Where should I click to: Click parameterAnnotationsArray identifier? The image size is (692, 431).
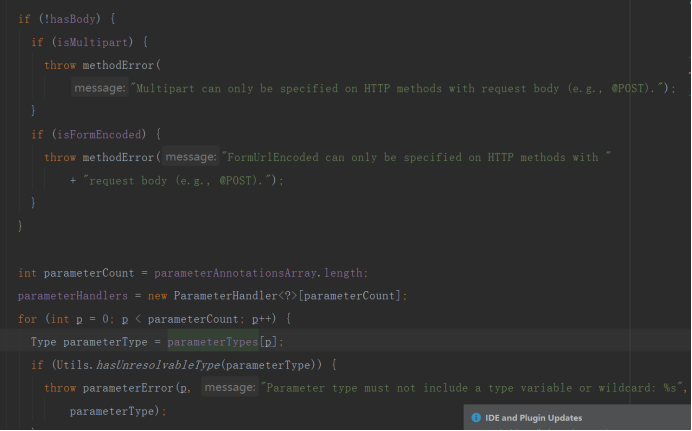235,273
